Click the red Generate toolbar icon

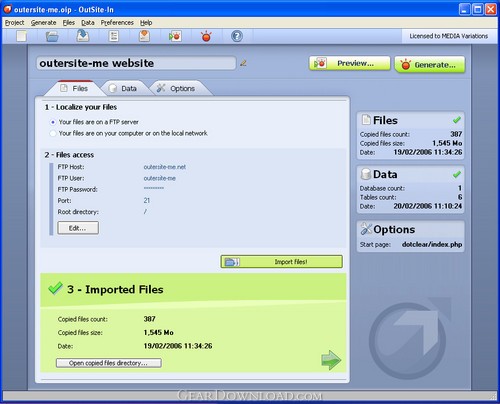206,36
